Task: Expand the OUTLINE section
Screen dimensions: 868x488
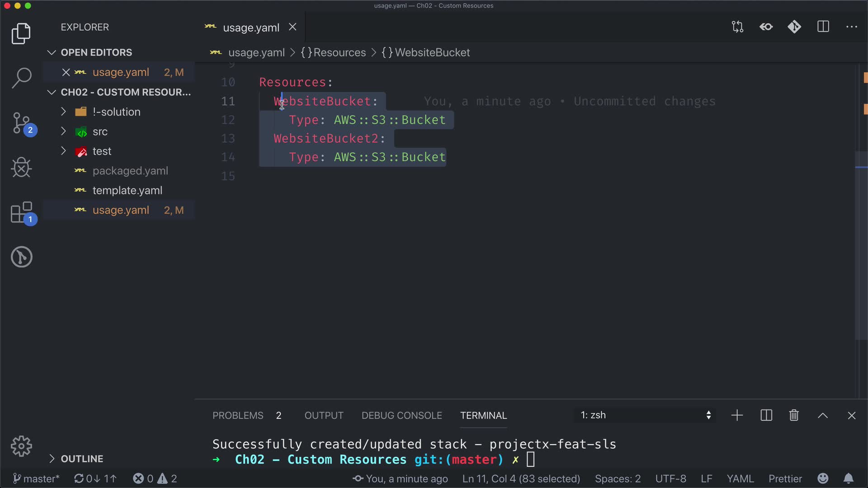Action: click(x=82, y=459)
